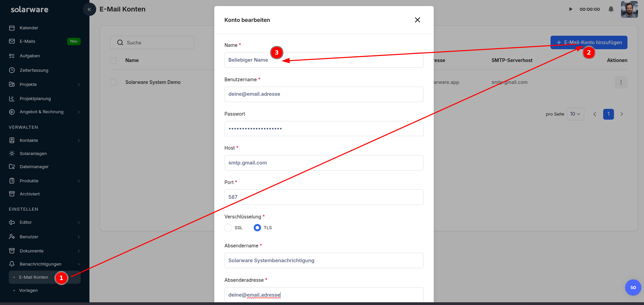This screenshot has height=305, width=644.
Task: Navigate to Zeiterfassung menu item
Action: coord(34,70)
